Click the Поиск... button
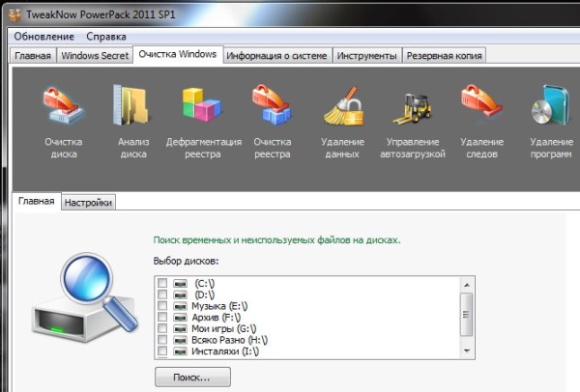The width and height of the screenshot is (580, 392). pos(192,377)
